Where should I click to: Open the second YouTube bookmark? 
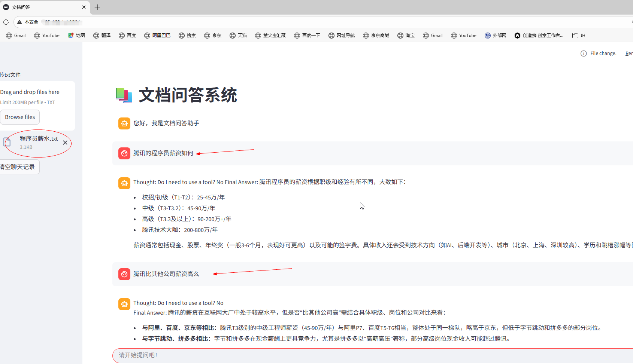click(x=464, y=36)
